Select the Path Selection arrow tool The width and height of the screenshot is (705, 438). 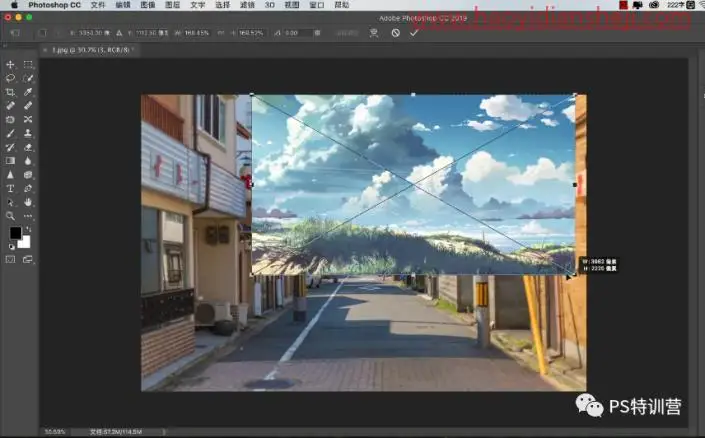pyautogui.click(x=10, y=202)
